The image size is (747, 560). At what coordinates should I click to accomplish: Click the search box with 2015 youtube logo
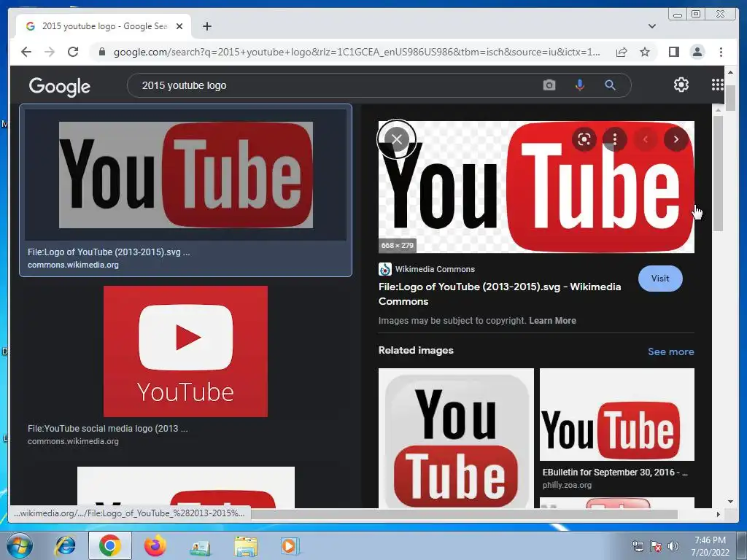[x=333, y=86]
